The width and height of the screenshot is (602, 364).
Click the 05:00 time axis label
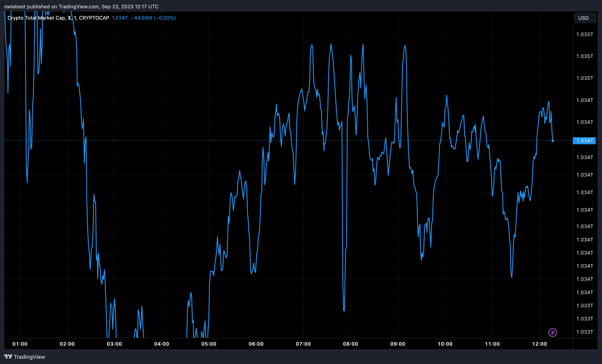pos(209,344)
